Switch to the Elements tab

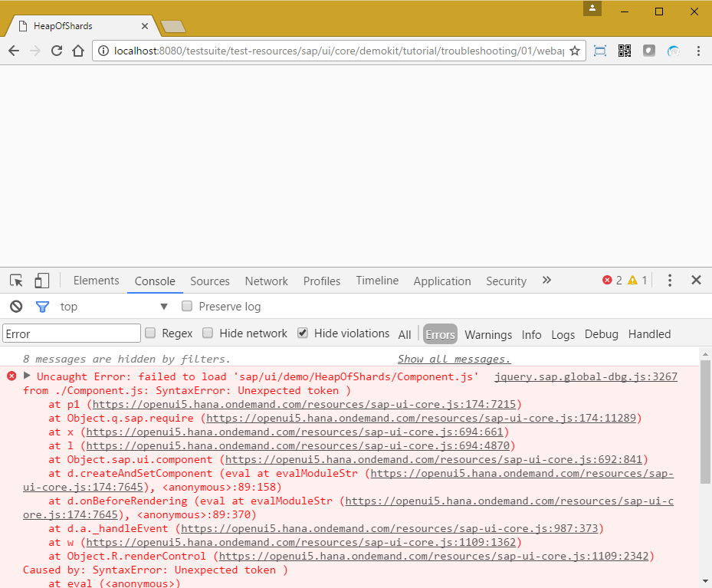click(97, 281)
